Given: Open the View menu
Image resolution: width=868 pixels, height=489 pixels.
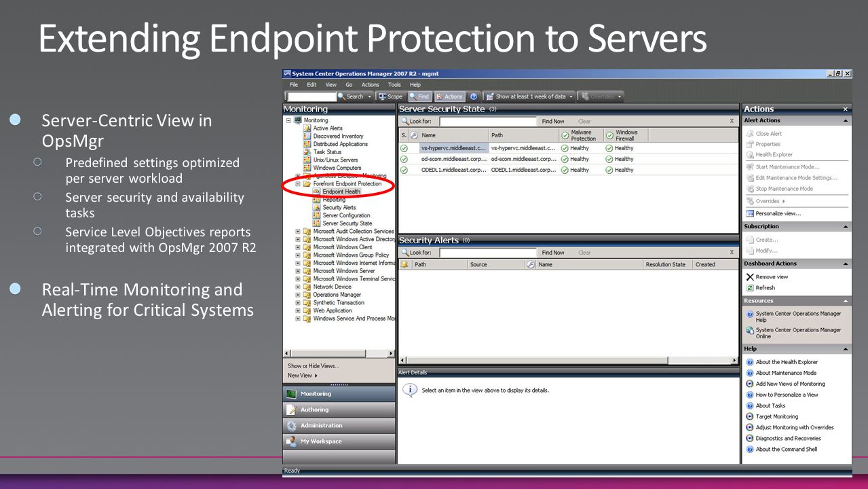Looking at the screenshot, I should (x=331, y=85).
